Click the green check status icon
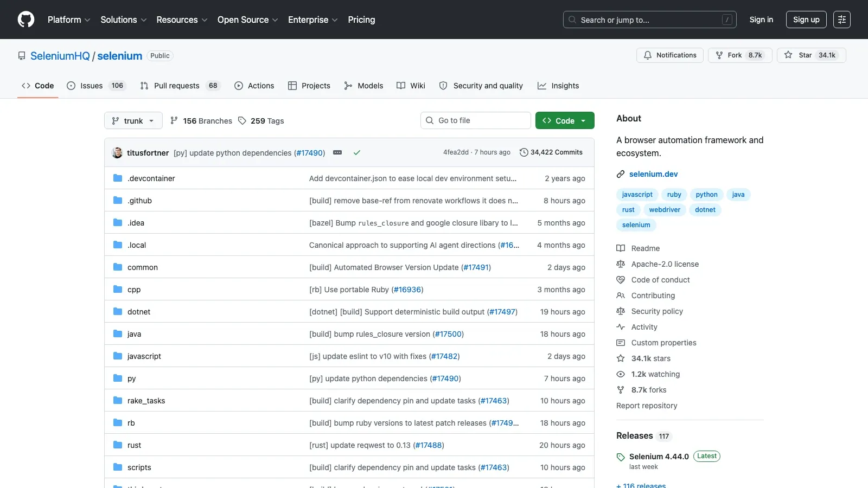This screenshot has height=488, width=868. pos(357,153)
